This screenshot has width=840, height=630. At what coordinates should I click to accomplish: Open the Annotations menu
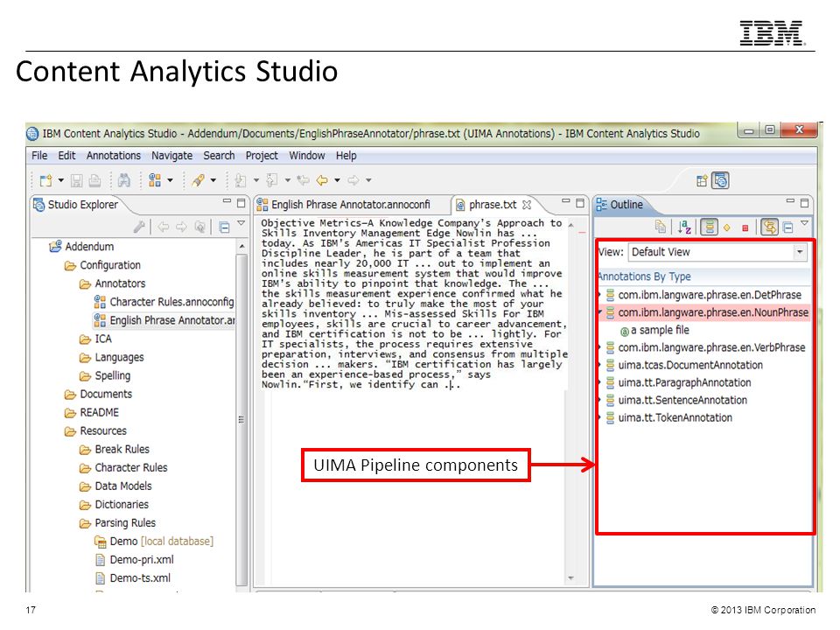click(x=113, y=156)
